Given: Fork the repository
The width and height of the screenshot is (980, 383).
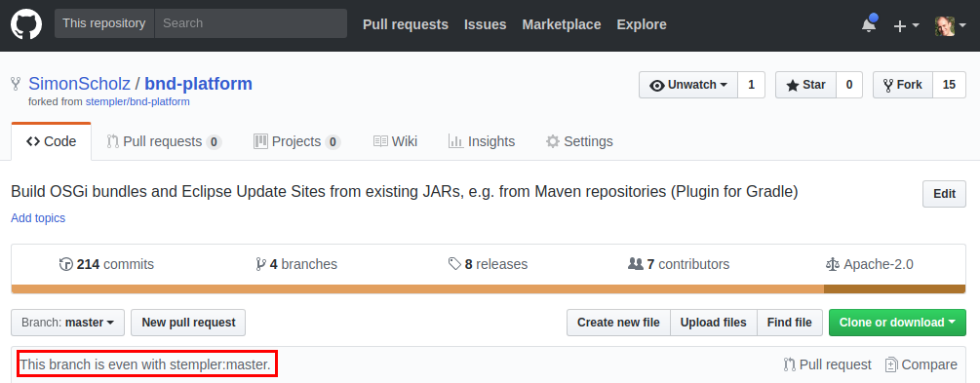Looking at the screenshot, I should pos(903,85).
